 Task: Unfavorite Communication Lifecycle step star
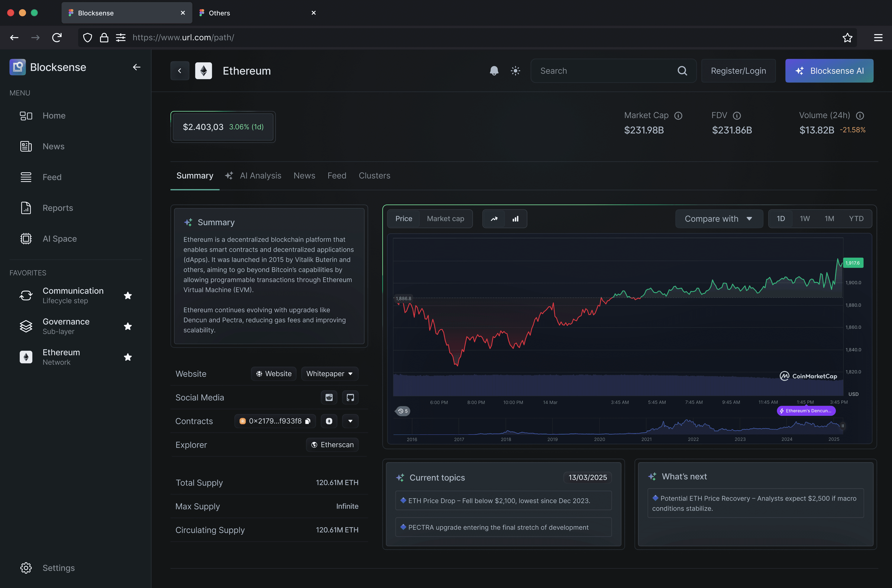128,296
